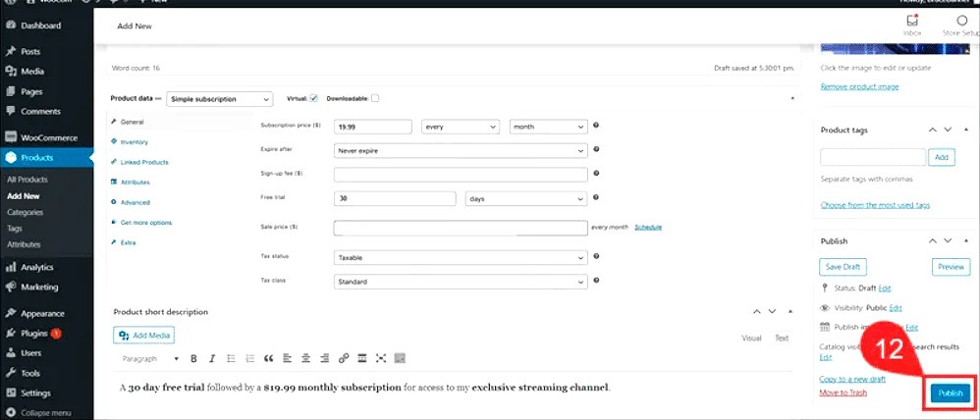Move Product tags panel down
Screen dimensions: 980x420
(948, 130)
